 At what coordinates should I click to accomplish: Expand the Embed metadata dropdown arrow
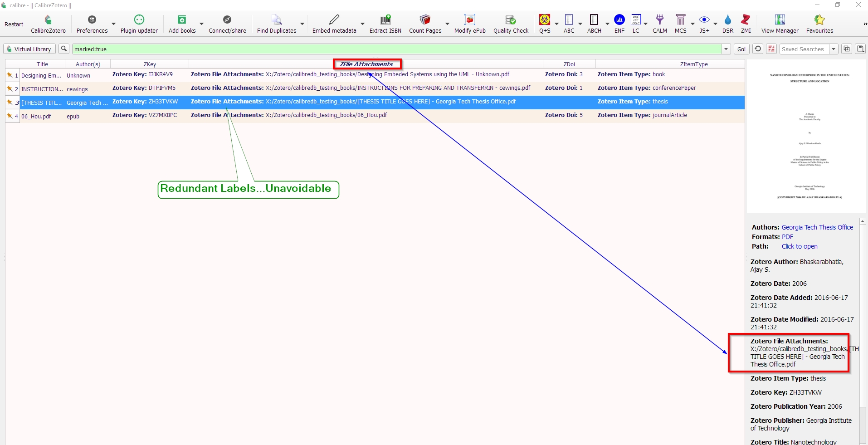[x=362, y=24]
